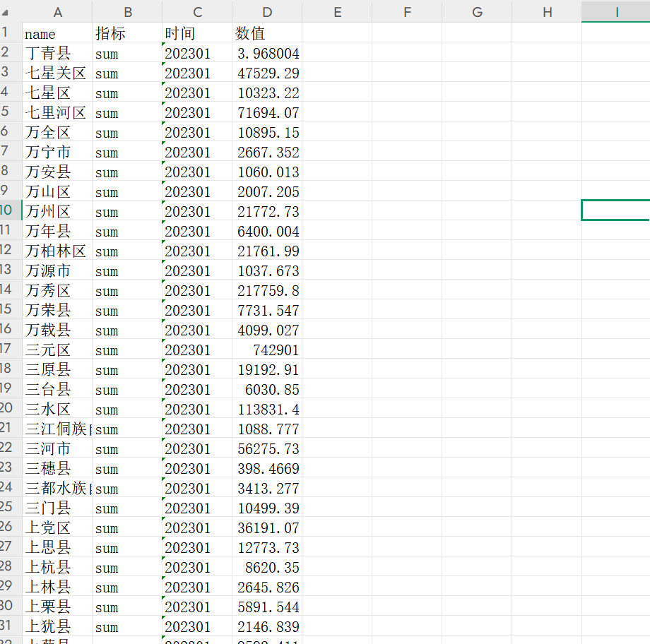Click the '时间' header cell
This screenshot has height=644, width=650.
(197, 32)
